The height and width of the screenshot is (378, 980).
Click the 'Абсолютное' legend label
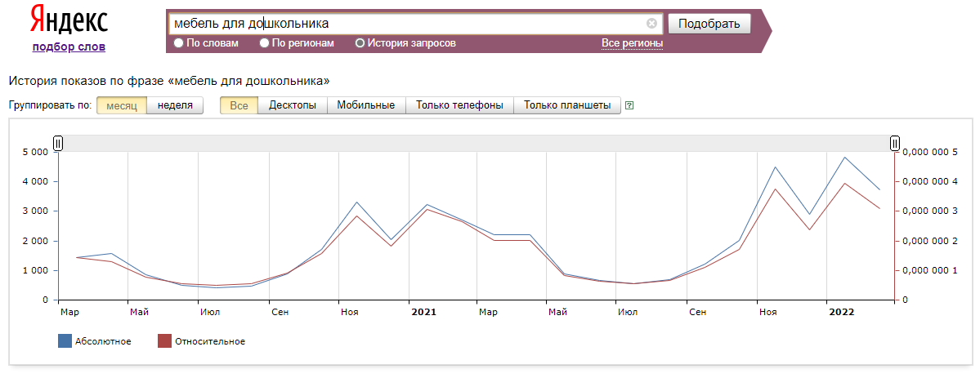(103, 341)
